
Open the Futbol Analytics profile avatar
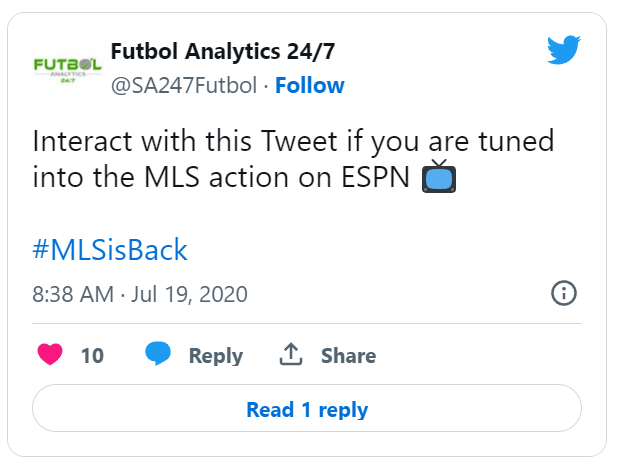[67, 68]
